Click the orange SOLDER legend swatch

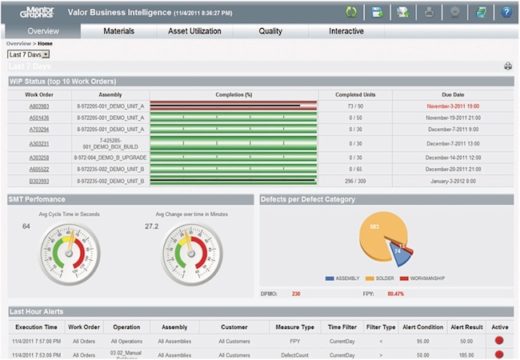370,278
